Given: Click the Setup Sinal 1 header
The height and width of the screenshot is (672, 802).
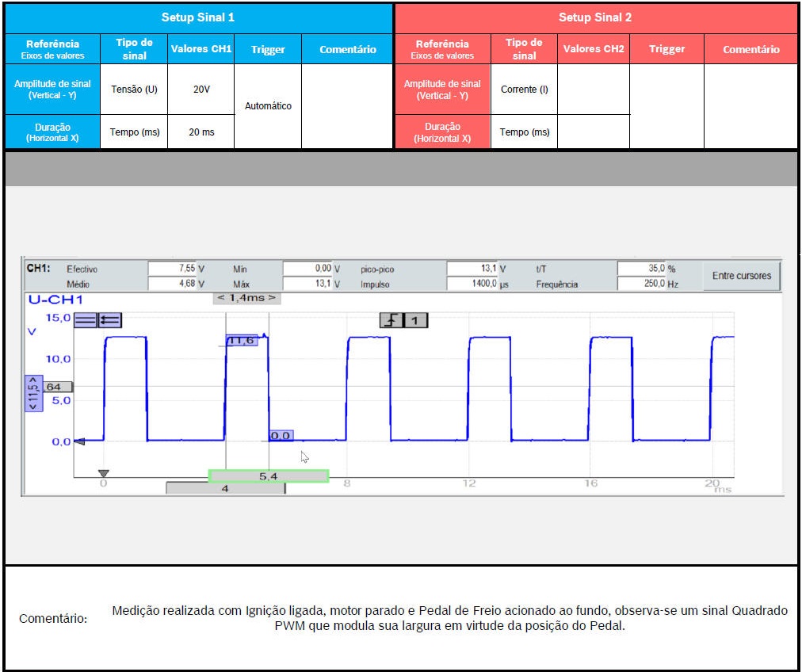Looking at the screenshot, I should click(x=198, y=17).
